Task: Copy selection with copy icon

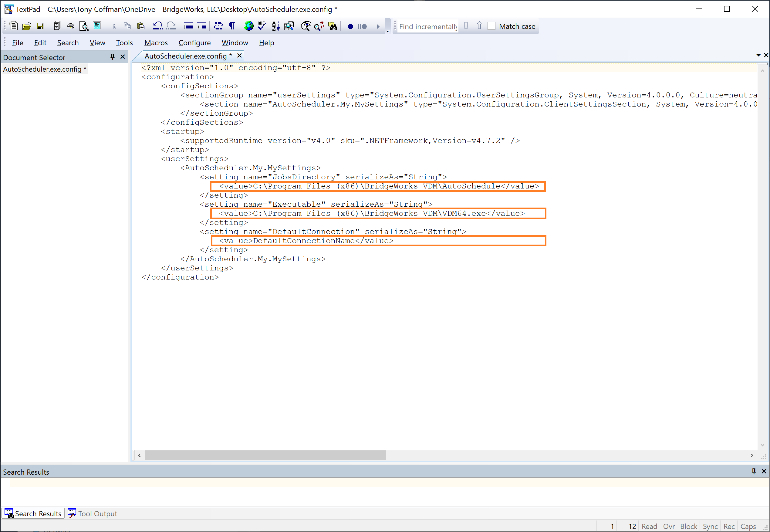Action: 127,26
